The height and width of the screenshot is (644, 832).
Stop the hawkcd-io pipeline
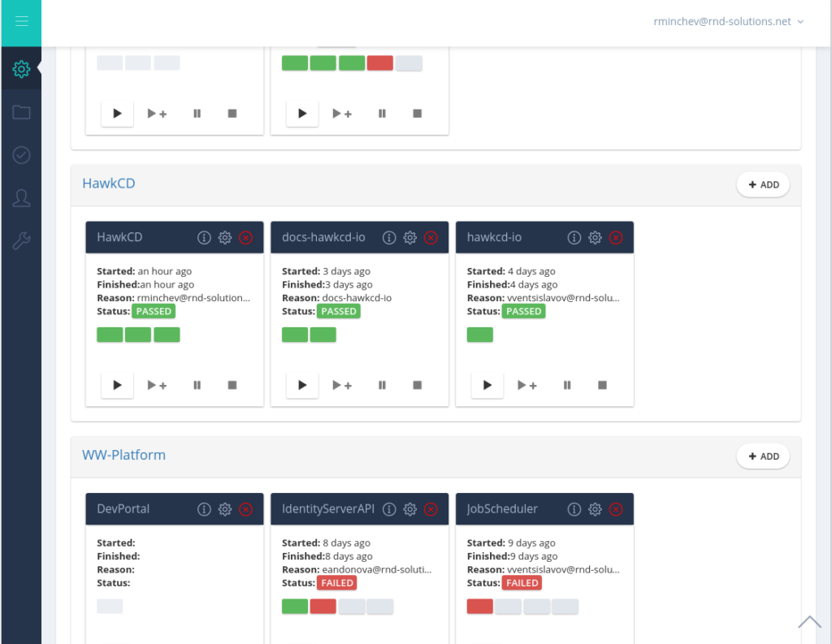603,385
